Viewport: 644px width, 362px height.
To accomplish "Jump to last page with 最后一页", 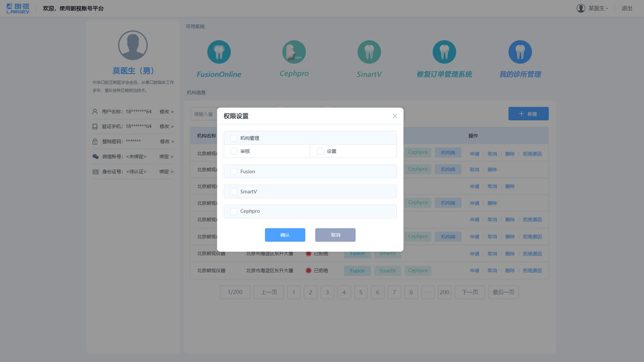I will click(503, 292).
